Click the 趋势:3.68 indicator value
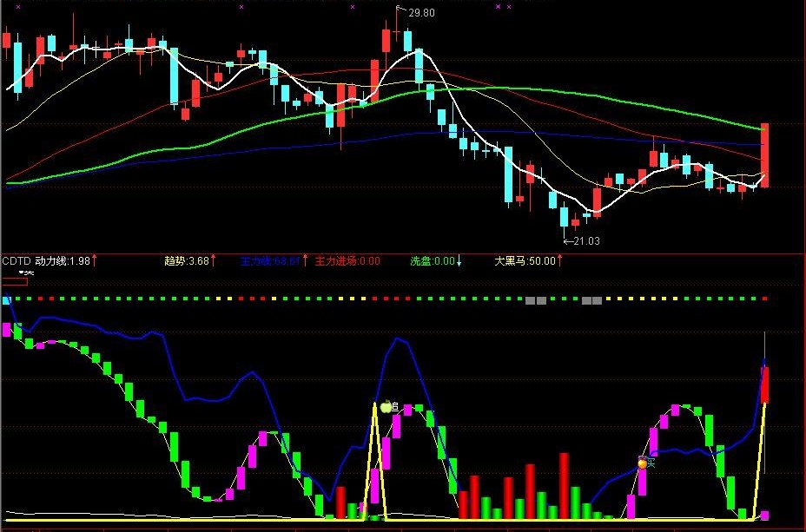806x532 pixels. [x=187, y=261]
